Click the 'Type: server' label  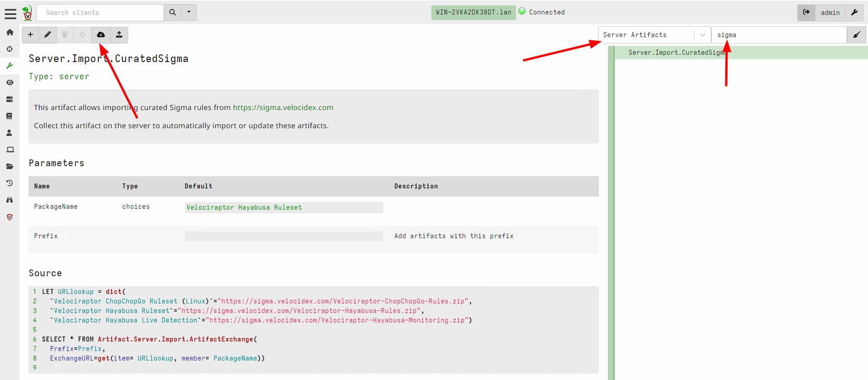59,77
